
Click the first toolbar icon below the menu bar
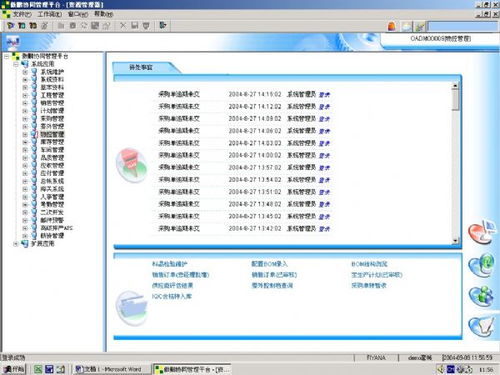coord(10,25)
